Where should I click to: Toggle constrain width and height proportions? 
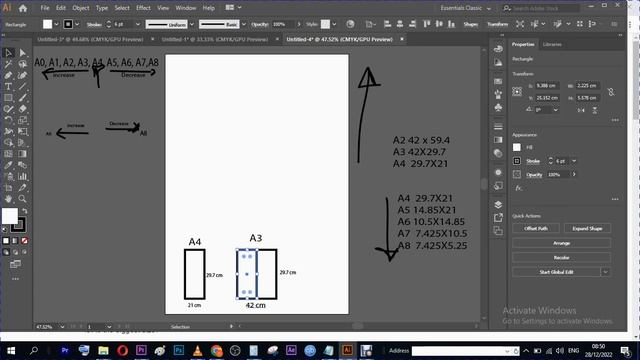point(611,92)
